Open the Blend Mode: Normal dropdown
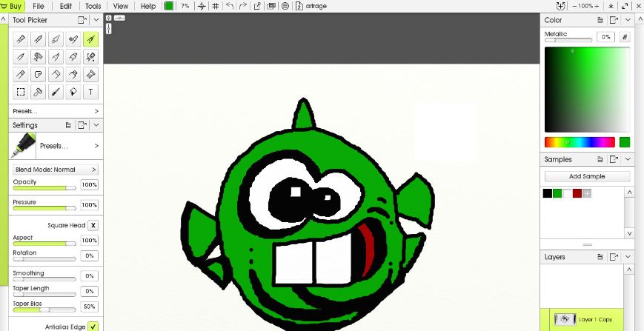The image size is (644, 331). pyautogui.click(x=56, y=170)
